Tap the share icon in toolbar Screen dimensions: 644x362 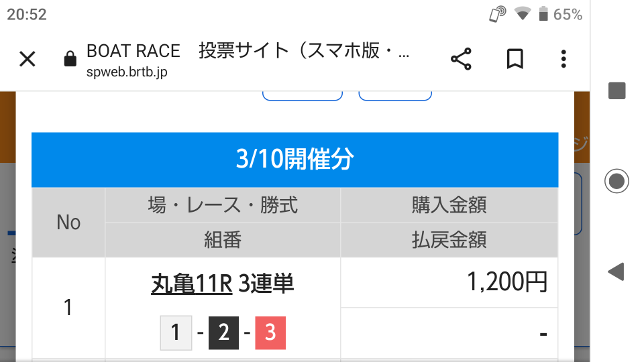pyautogui.click(x=461, y=60)
